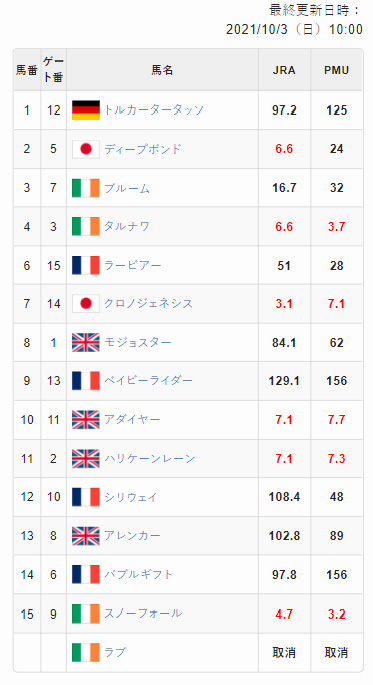Click the Japanese flag beside ディープボンド
Viewport: 373px width, 685px height.
(x=86, y=149)
